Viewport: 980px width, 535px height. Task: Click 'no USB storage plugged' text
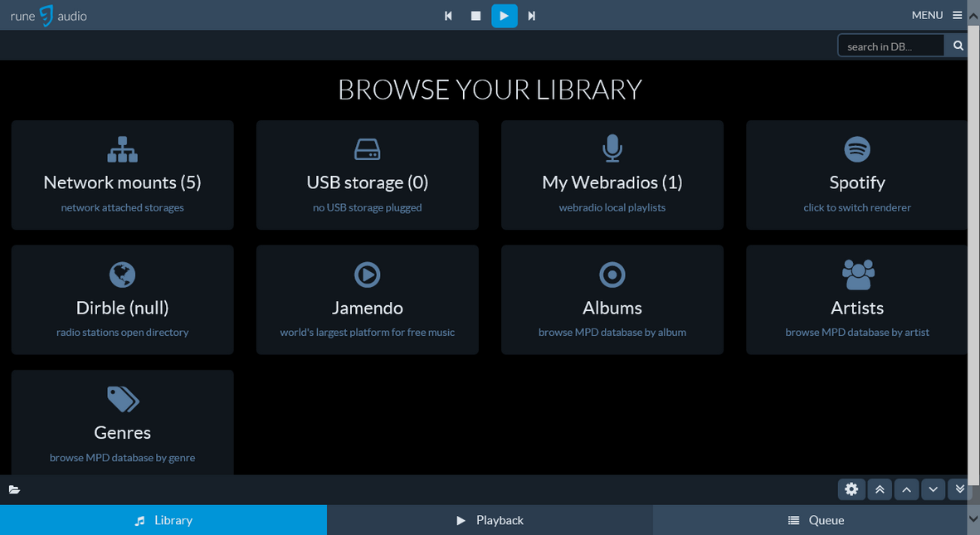tap(368, 207)
